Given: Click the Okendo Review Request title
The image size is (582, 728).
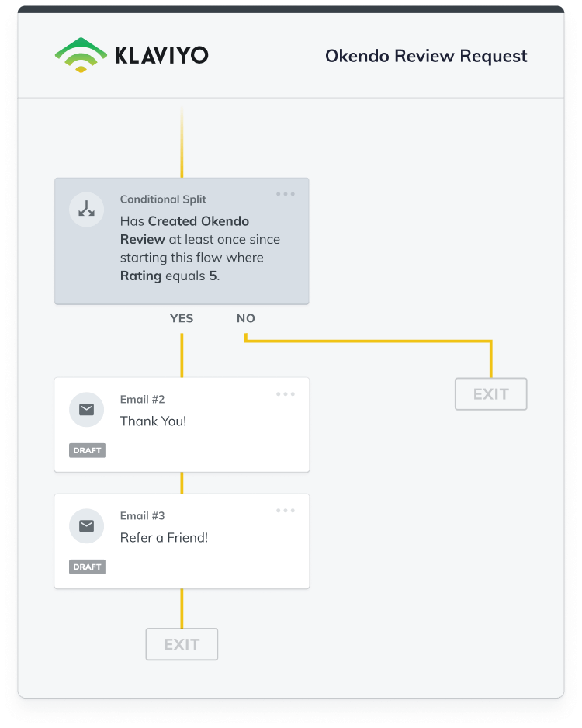Looking at the screenshot, I should [x=426, y=56].
